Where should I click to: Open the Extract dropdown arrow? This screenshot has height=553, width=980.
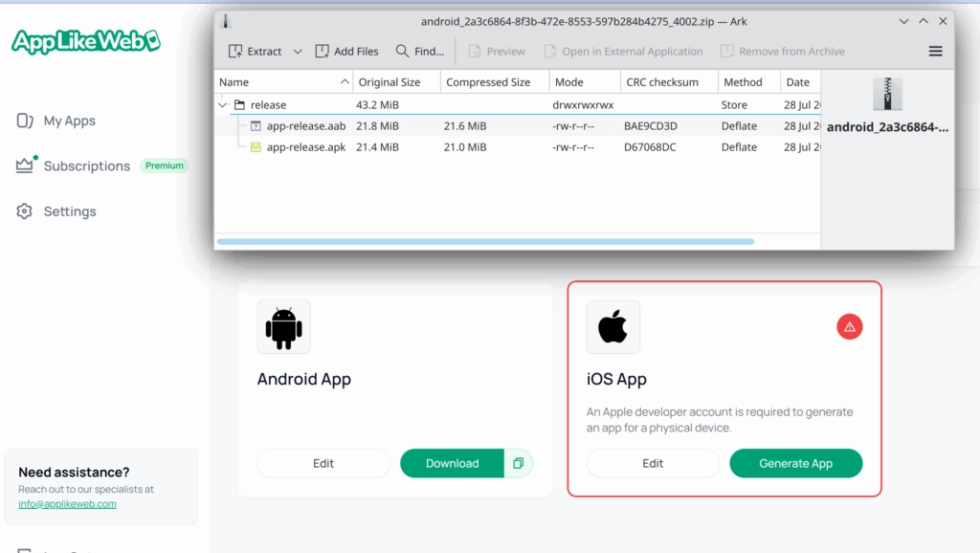pos(298,52)
